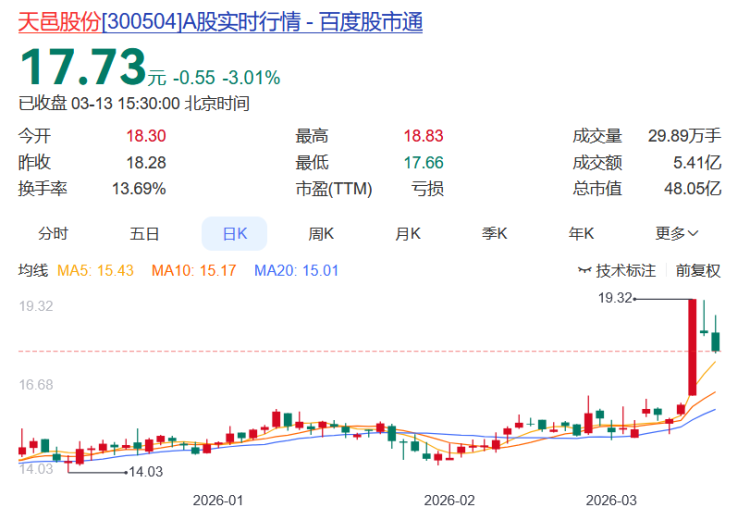Expand the 更多 dropdown

tap(676, 234)
